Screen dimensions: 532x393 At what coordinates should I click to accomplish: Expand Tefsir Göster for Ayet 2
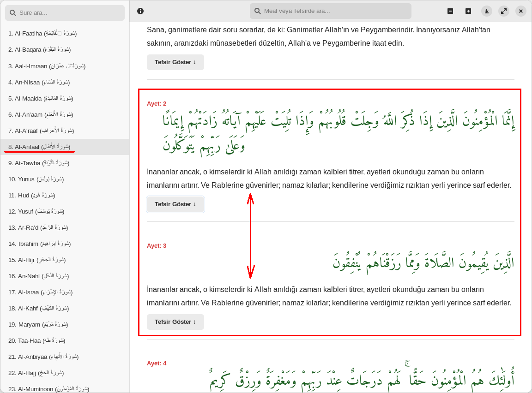point(175,204)
